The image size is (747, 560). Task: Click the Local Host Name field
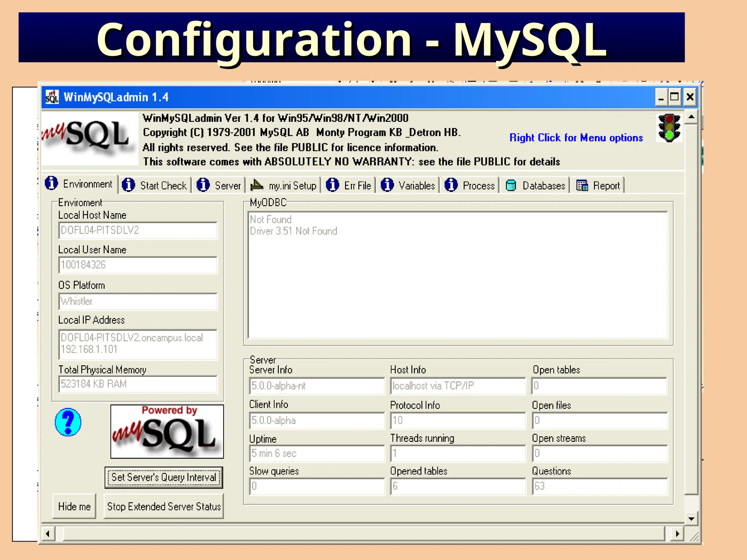click(x=138, y=230)
